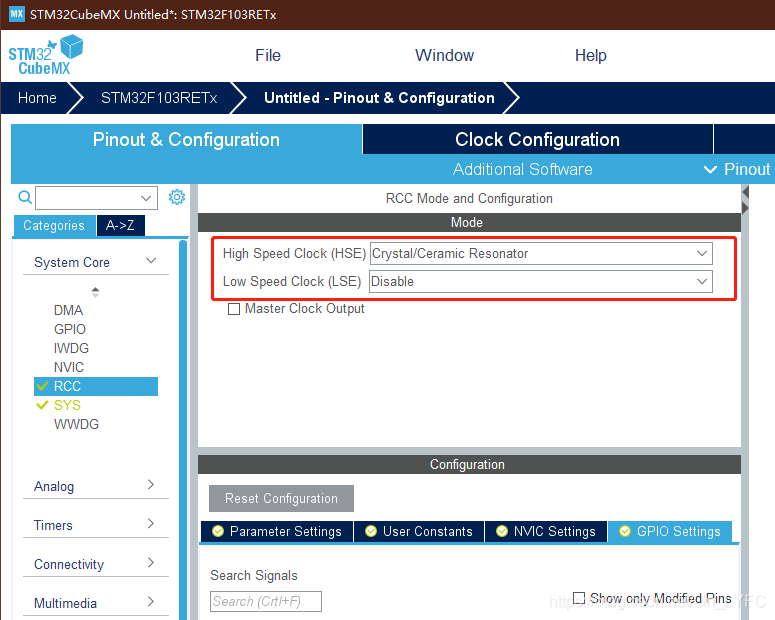Open Additional Software
This screenshot has width=775, height=620.
point(522,170)
